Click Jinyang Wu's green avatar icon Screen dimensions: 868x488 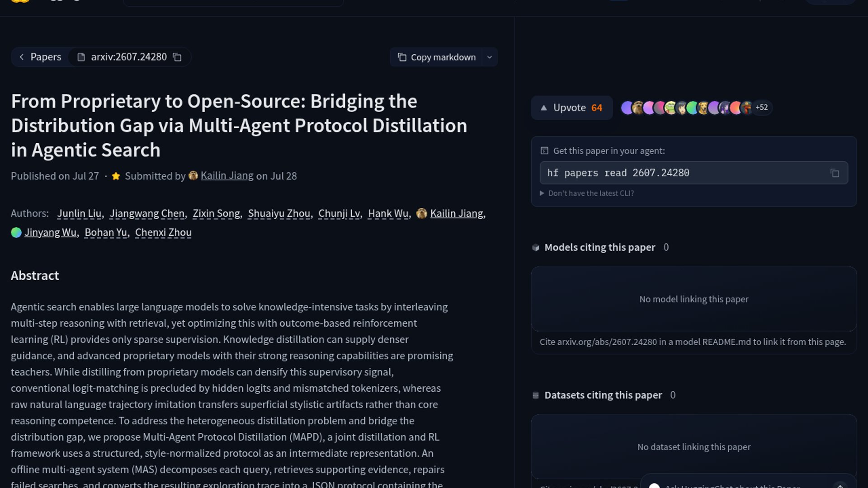[x=16, y=232]
